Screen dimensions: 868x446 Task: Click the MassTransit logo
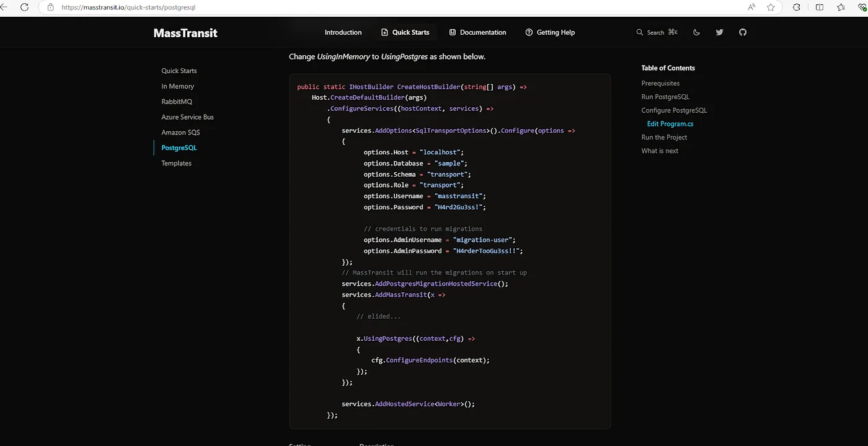[185, 33]
